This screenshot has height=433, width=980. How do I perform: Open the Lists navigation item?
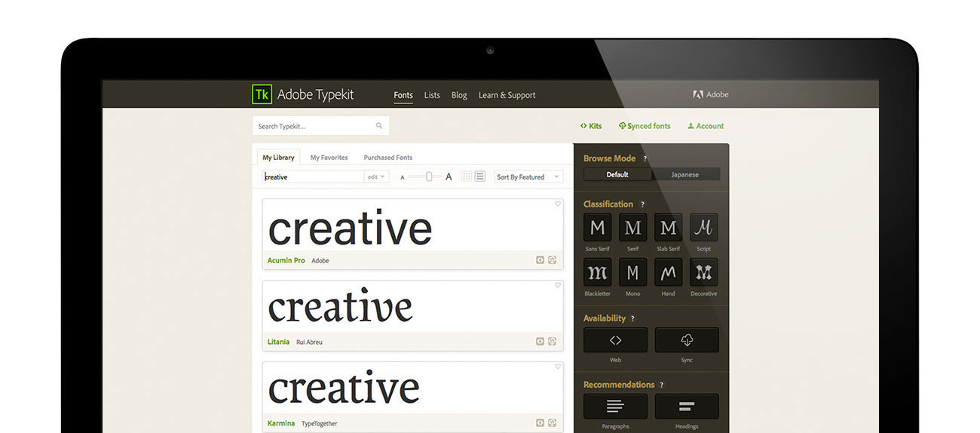pyautogui.click(x=432, y=95)
